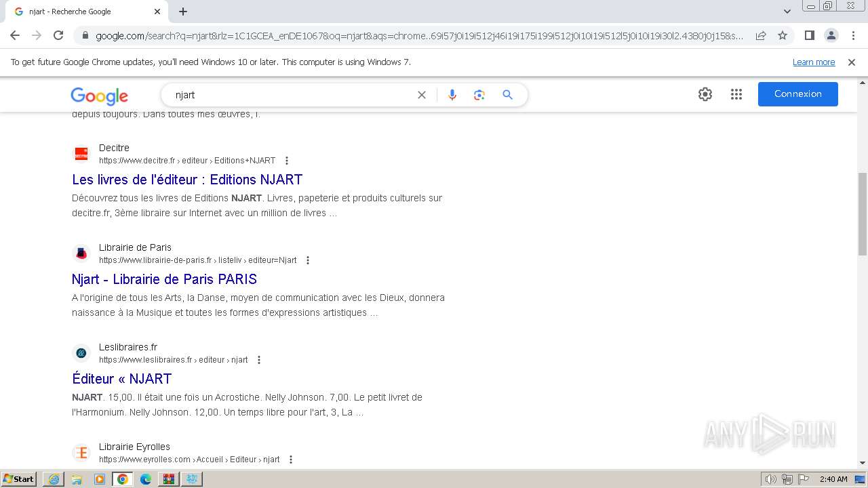Image resolution: width=868 pixels, height=488 pixels.
Task: Open the Chrome three-dot menu
Action: 852,35
